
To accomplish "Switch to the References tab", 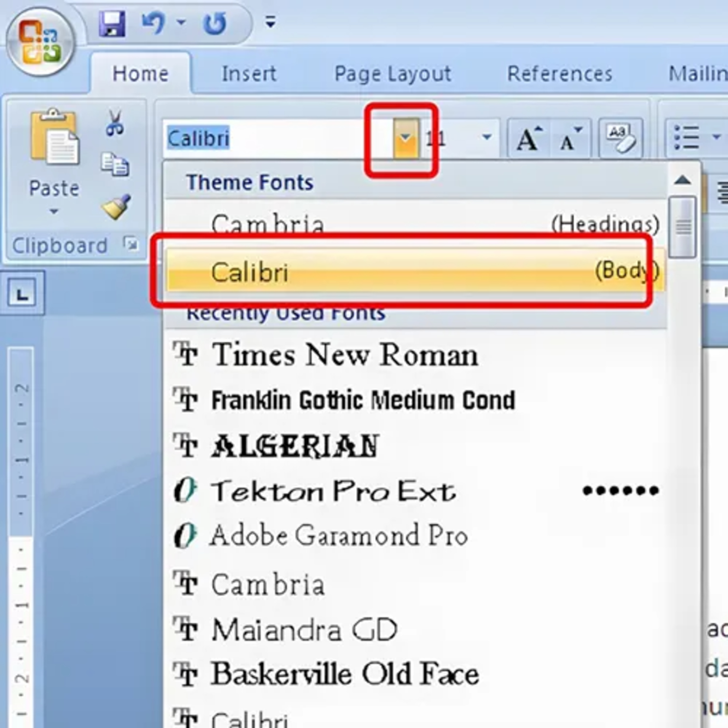I will [560, 74].
